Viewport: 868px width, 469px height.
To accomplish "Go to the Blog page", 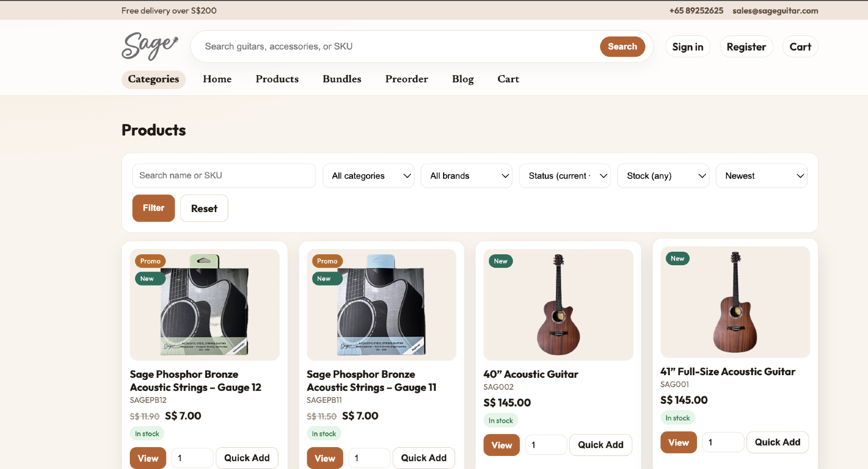I will [463, 79].
